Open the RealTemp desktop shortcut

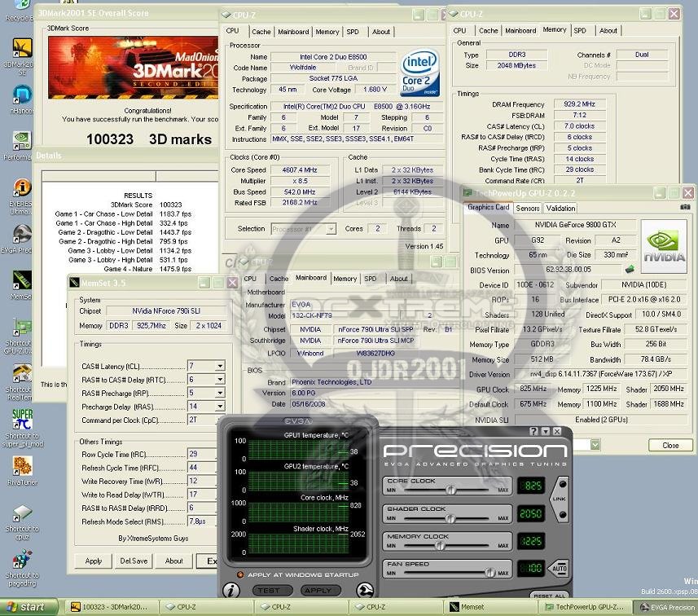tap(22, 373)
